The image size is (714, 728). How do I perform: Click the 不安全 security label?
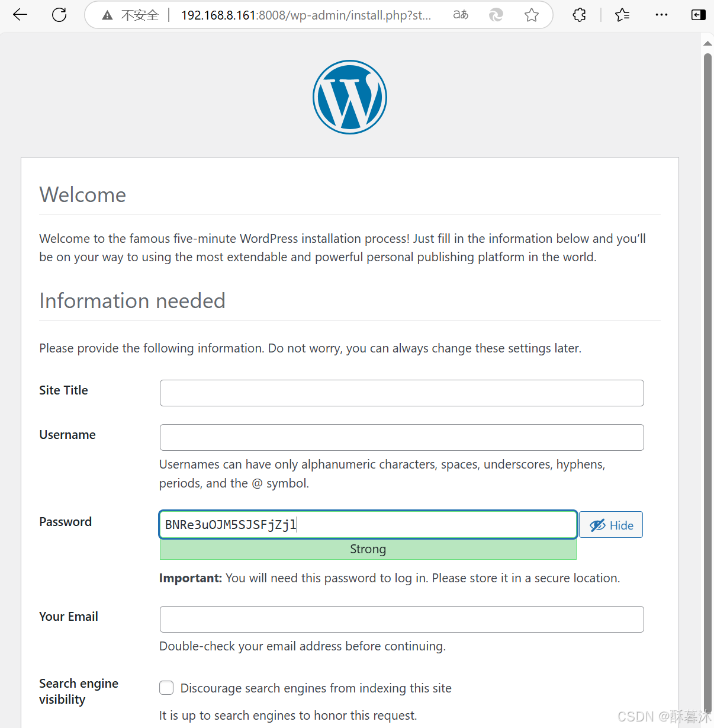[140, 15]
